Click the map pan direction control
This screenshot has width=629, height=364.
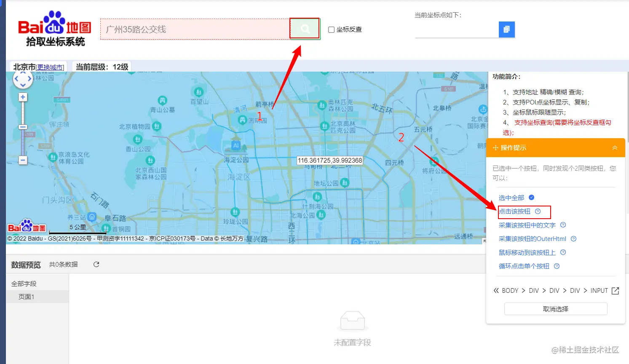pos(23,79)
